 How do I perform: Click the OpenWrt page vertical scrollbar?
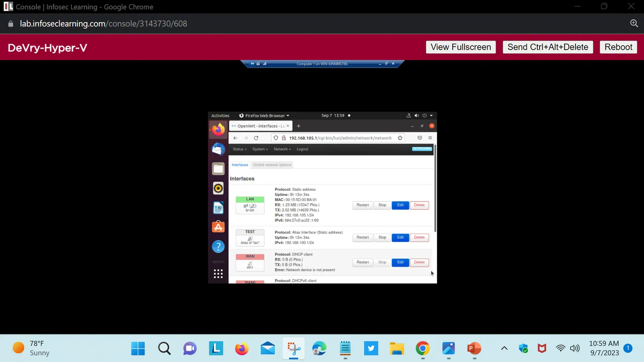pyautogui.click(x=435, y=188)
